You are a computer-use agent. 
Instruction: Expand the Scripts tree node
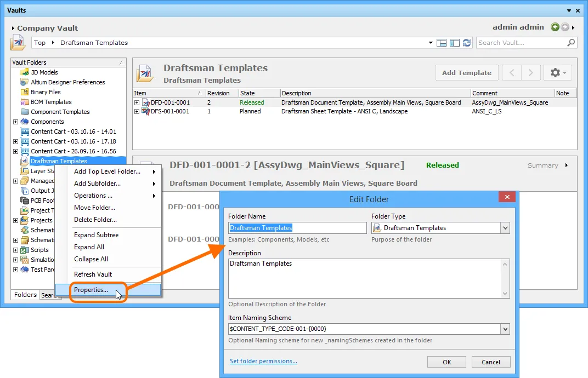[15, 250]
